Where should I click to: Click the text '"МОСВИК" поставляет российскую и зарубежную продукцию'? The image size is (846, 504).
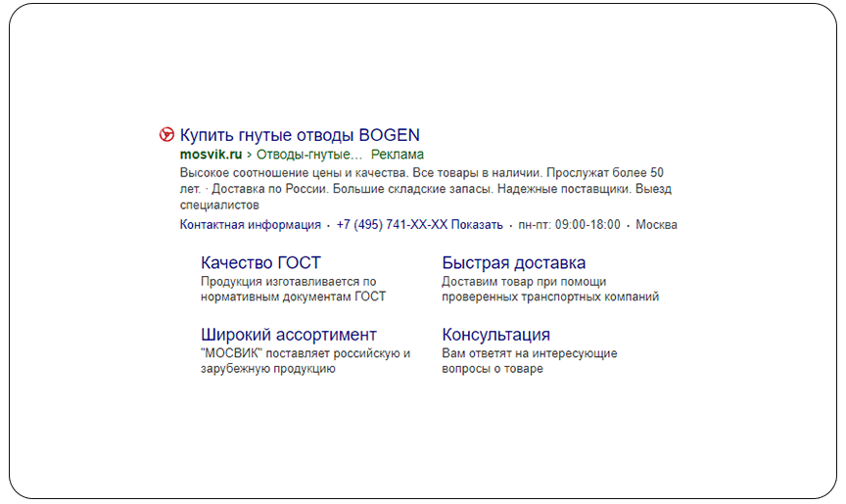pyautogui.click(x=305, y=361)
